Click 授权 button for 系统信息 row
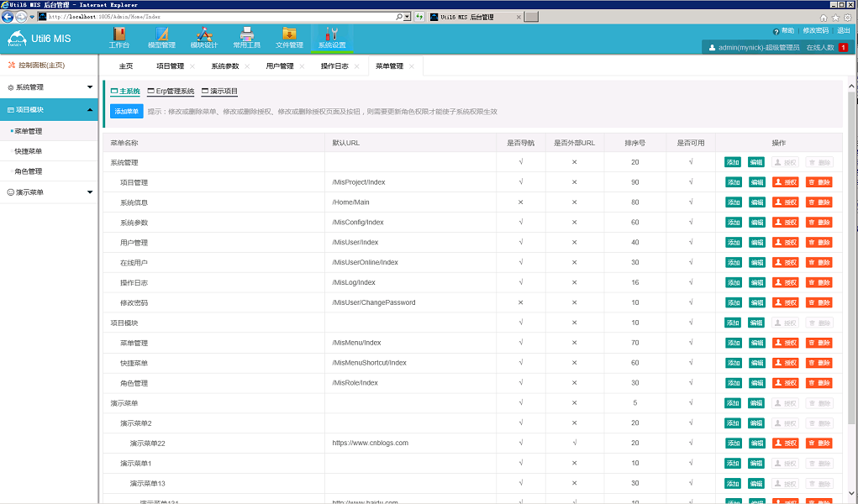 pyautogui.click(x=785, y=202)
